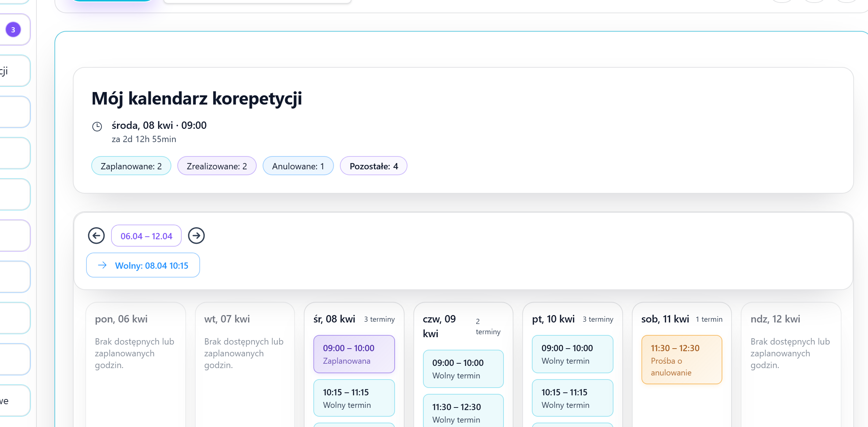Image resolution: width=868 pixels, height=427 pixels.
Task: Click the śr, 08 kwi day header
Action: [334, 319]
